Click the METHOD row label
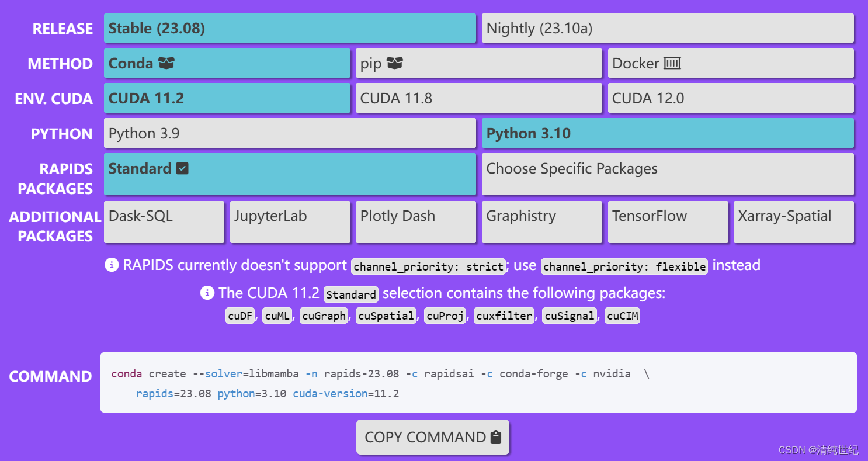Image resolution: width=868 pixels, height=461 pixels. click(60, 64)
